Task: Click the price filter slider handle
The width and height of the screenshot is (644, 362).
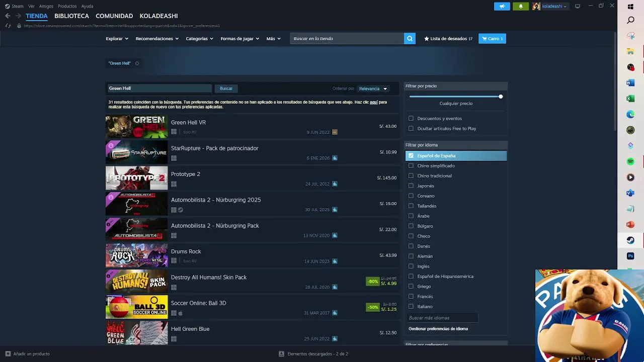Action: 501,97
